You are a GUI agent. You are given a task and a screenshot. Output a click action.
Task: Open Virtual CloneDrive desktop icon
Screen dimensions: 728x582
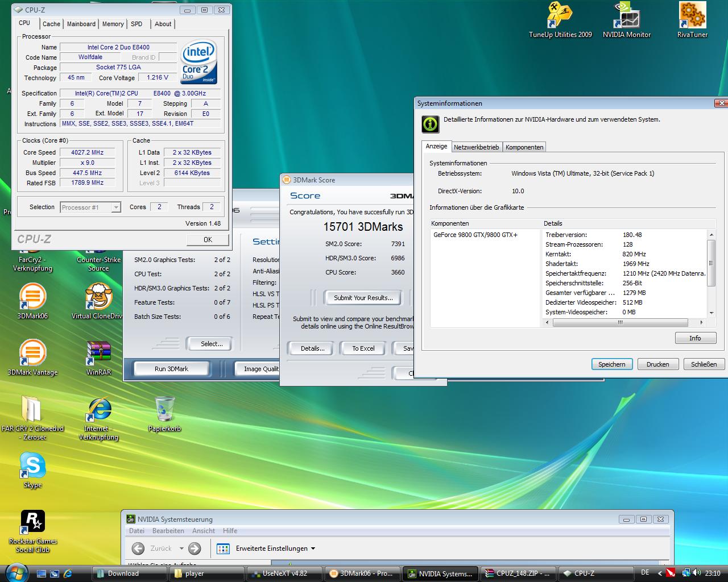98,301
